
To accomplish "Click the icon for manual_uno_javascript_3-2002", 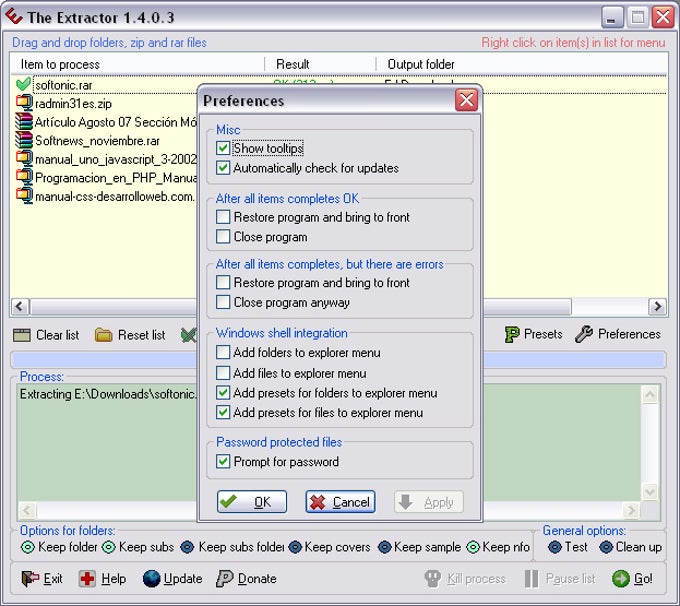I will [x=24, y=159].
